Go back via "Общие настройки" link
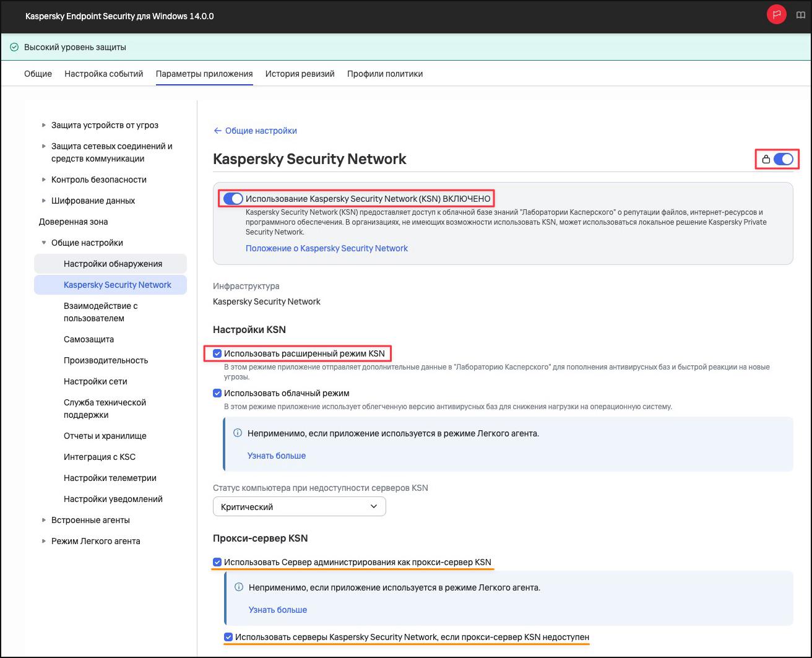 (255, 131)
